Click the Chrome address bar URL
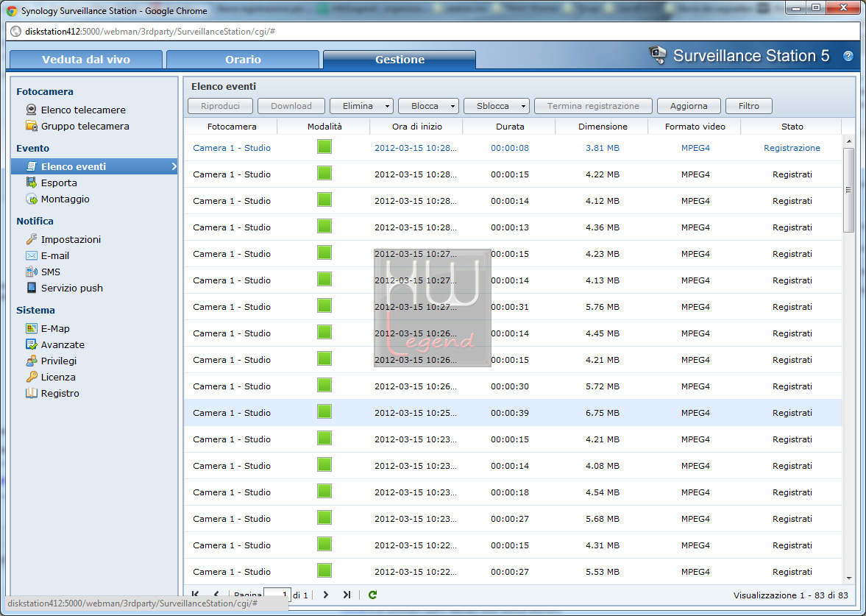Viewport: 866px width, 616px height. 149,32
